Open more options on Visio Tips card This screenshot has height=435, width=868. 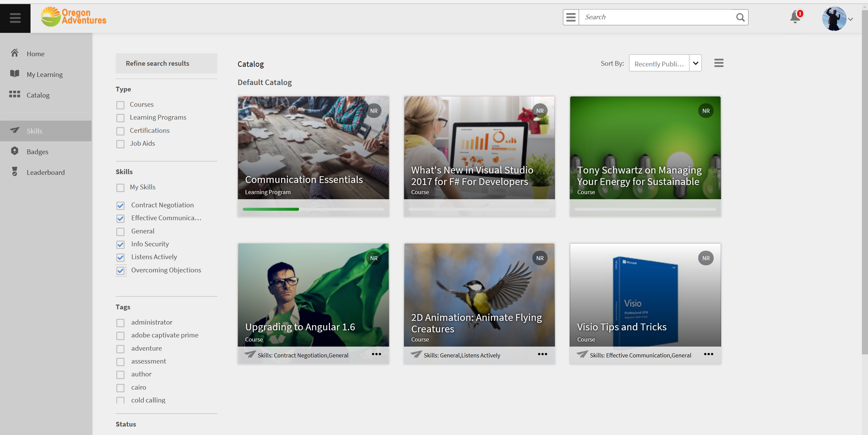pos(708,354)
